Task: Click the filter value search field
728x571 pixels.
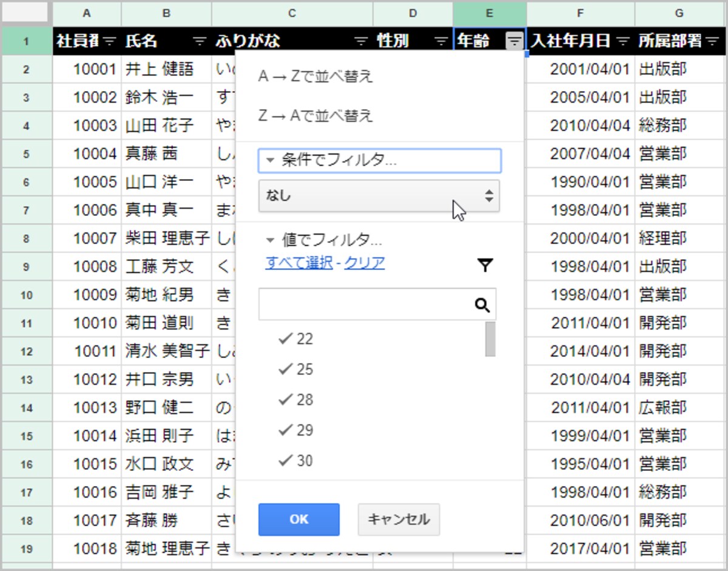Action: pyautogui.click(x=377, y=305)
